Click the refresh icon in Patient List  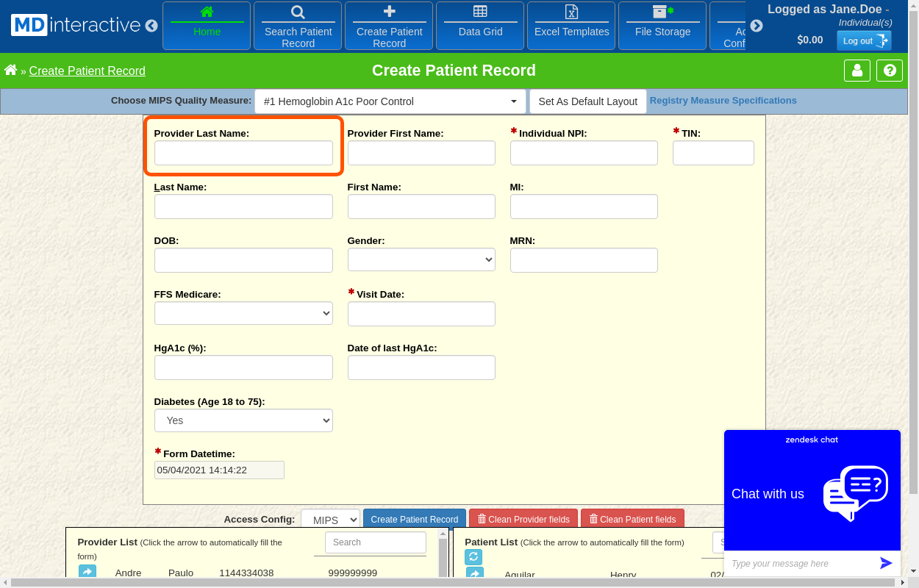tap(474, 557)
